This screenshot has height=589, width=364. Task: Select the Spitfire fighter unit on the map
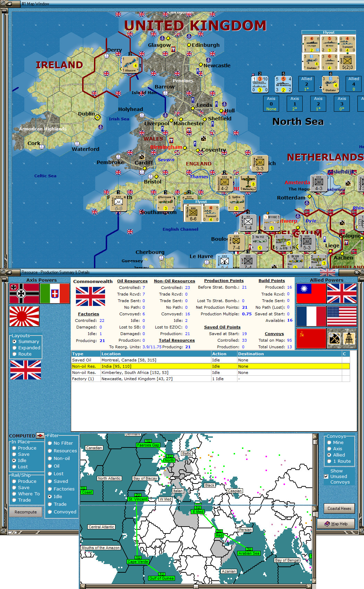pos(236,203)
